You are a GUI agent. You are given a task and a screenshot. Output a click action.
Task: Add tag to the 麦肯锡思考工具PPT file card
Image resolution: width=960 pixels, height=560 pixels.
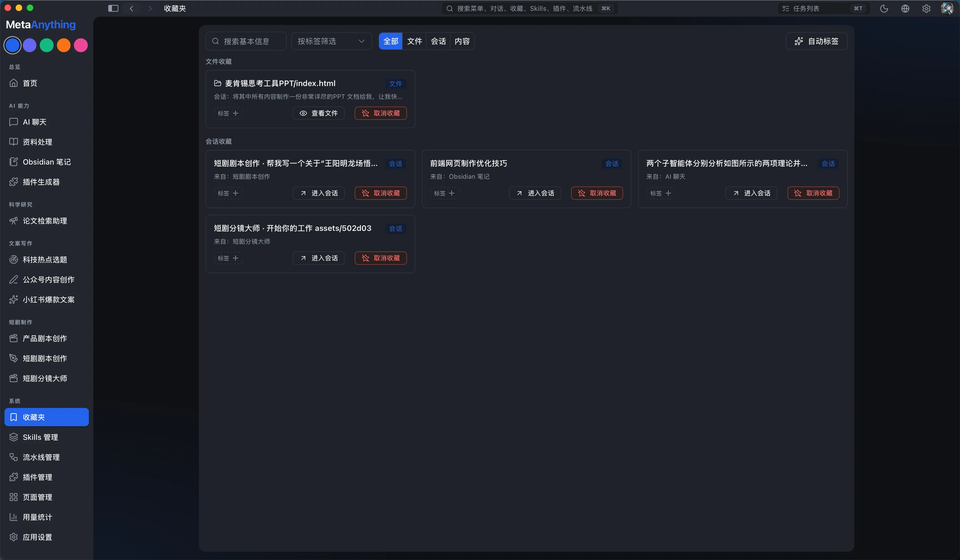[228, 113]
